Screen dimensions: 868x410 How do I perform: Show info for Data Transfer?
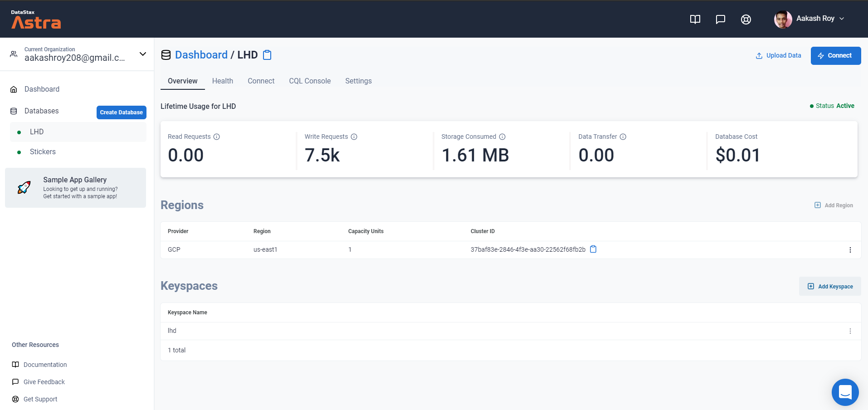[623, 137]
